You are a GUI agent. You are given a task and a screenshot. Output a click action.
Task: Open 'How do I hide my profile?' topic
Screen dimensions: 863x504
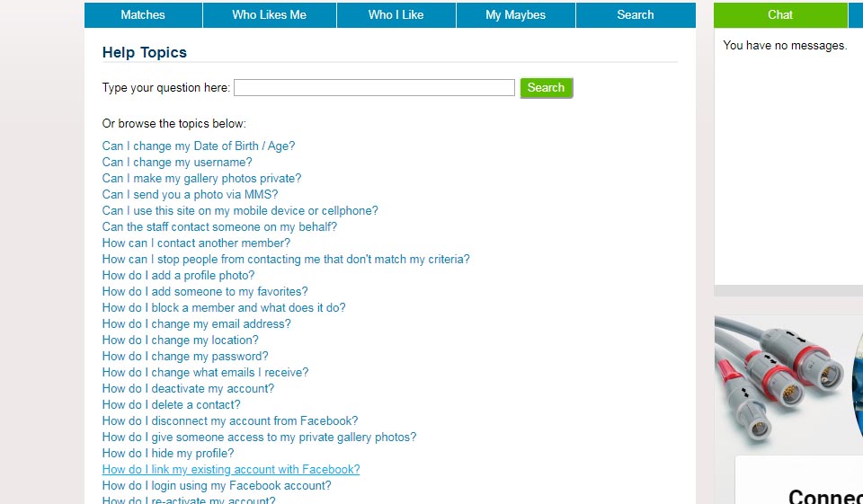click(168, 454)
